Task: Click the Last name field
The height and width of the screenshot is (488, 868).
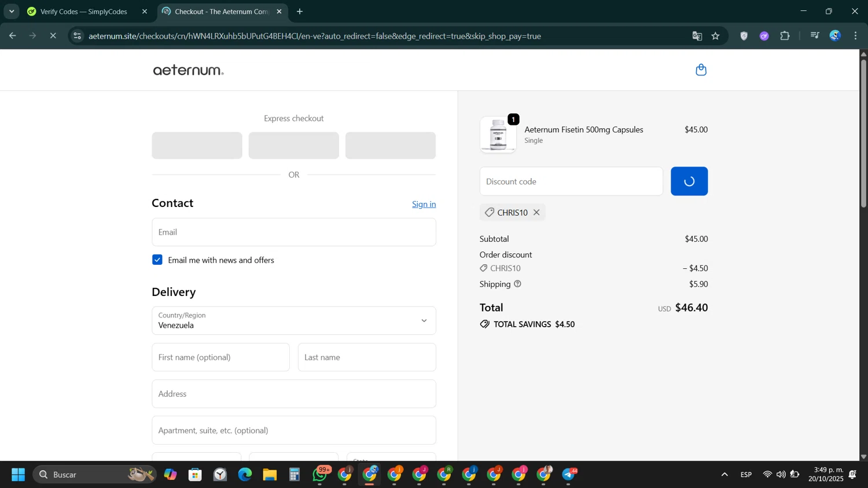Action: (x=367, y=357)
